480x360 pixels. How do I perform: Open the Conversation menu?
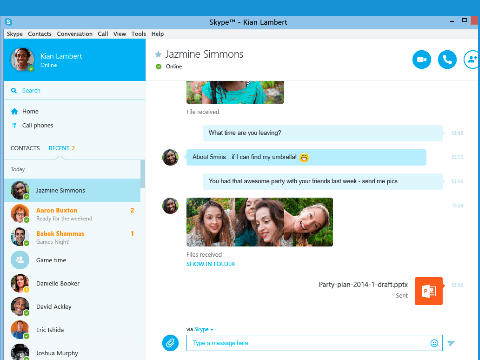(74, 34)
